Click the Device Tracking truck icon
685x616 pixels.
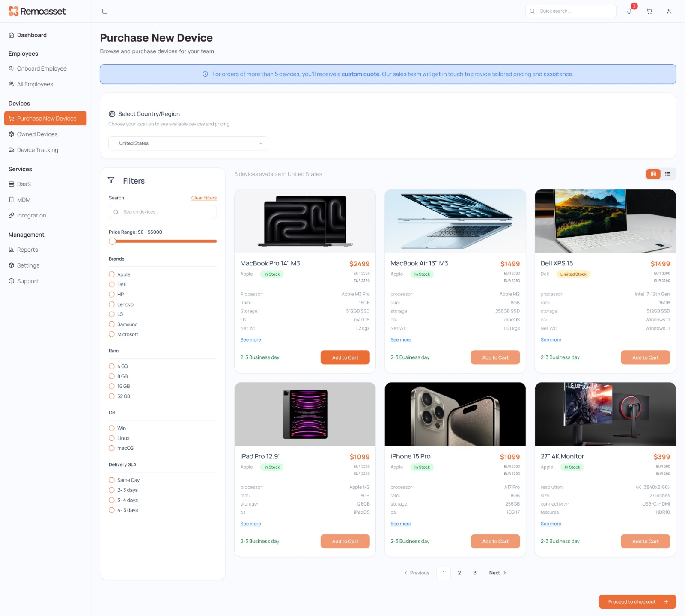(x=12, y=150)
